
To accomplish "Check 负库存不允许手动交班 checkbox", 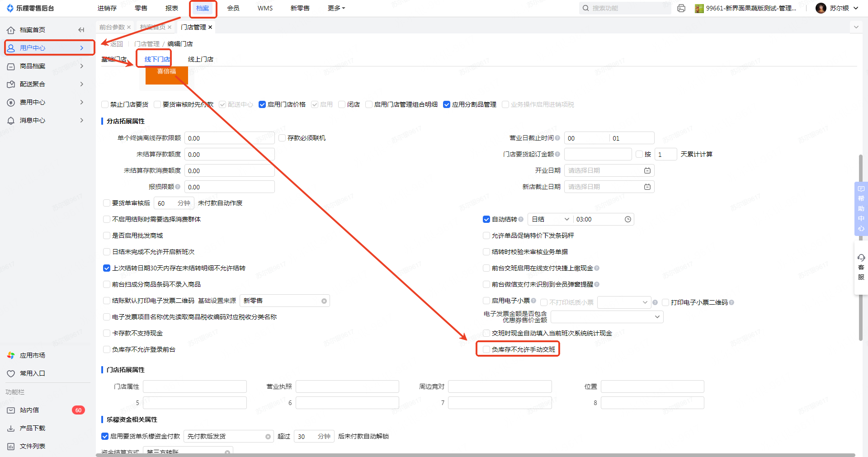I will click(486, 349).
